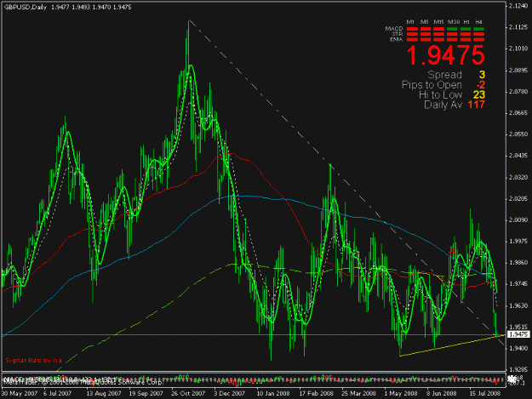Viewport: 532px width, 399px height.
Task: Click the 15 Jul 2008 date label
Action: click(x=485, y=393)
